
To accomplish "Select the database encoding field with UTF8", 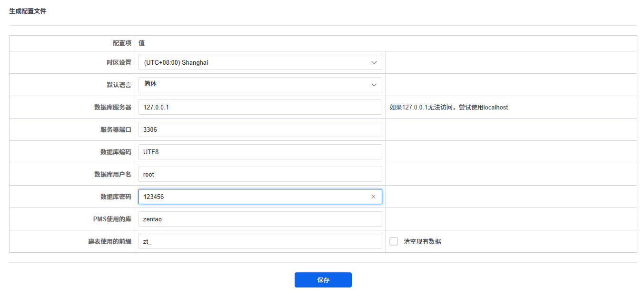I will [x=260, y=152].
